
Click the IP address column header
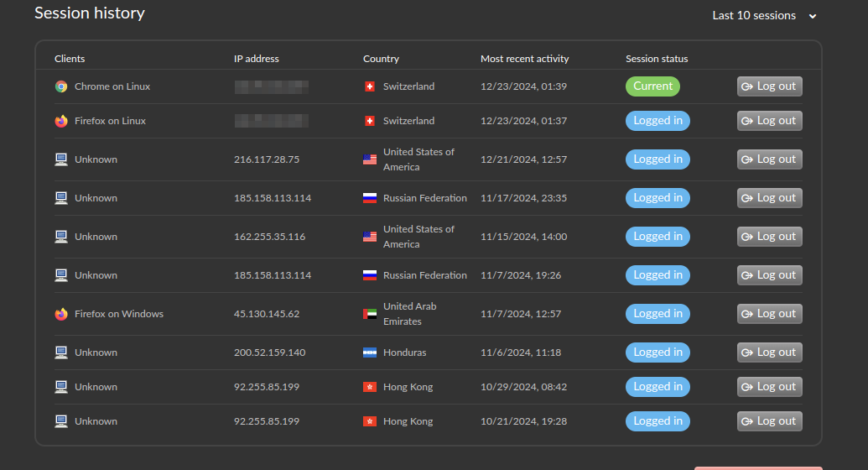click(257, 59)
